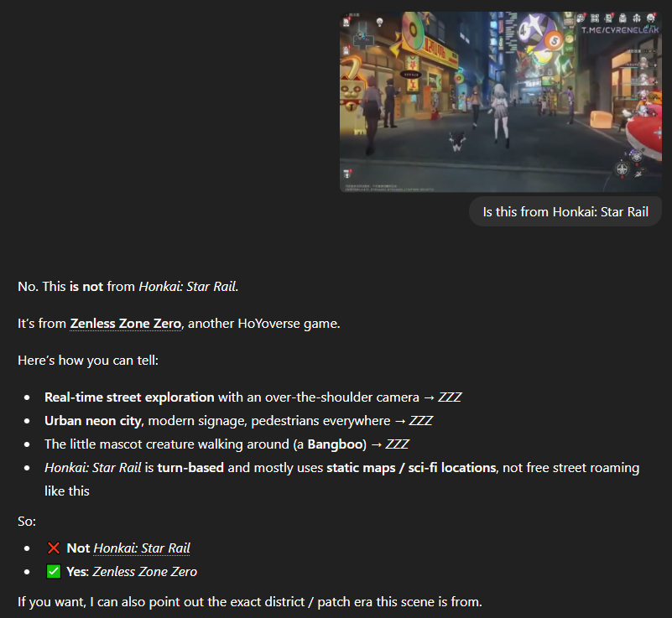Screen dimensions: 672x618
Task: Click the small black-and-white mascot creature
Action: pyautogui.click(x=457, y=141)
